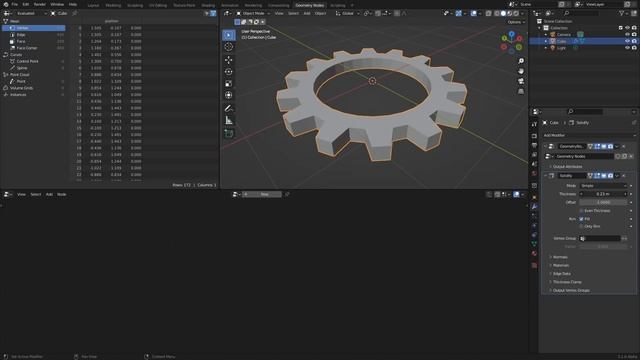Open the Modifier properties wrench tab

coord(534,207)
